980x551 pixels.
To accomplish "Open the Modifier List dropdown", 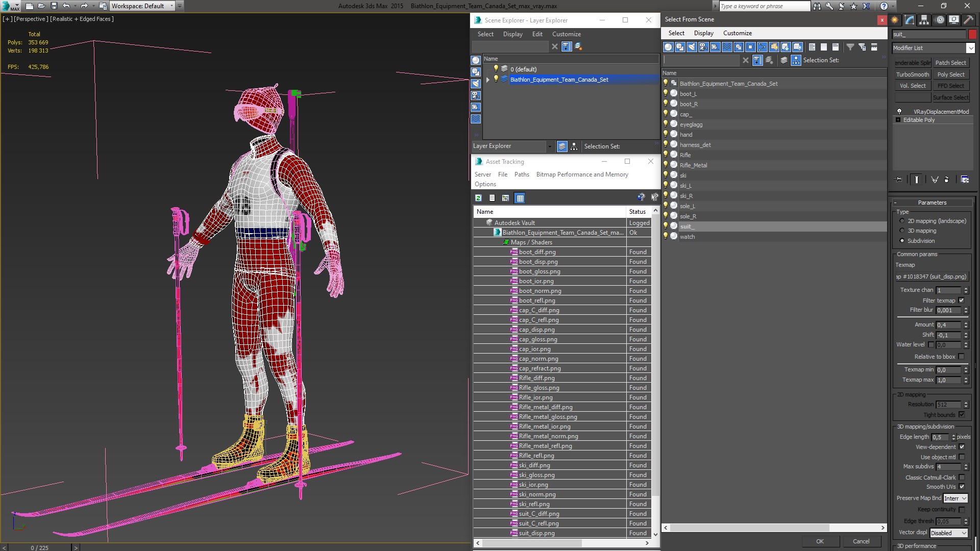I will 970,48.
